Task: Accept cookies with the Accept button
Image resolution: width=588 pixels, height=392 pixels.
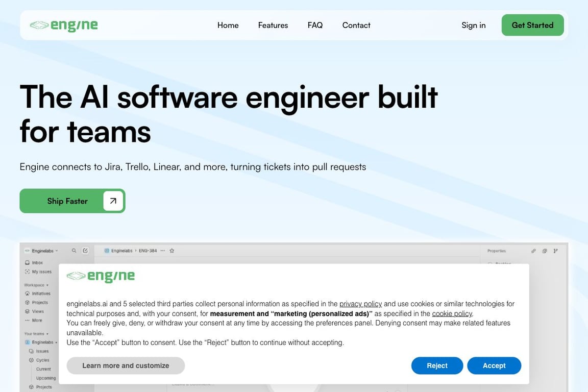Action: click(x=494, y=365)
